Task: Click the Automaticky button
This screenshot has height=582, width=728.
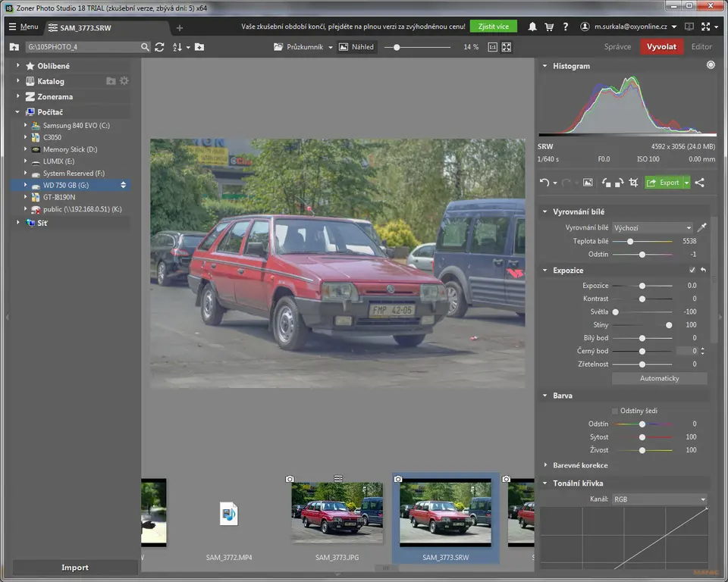Action: point(659,378)
